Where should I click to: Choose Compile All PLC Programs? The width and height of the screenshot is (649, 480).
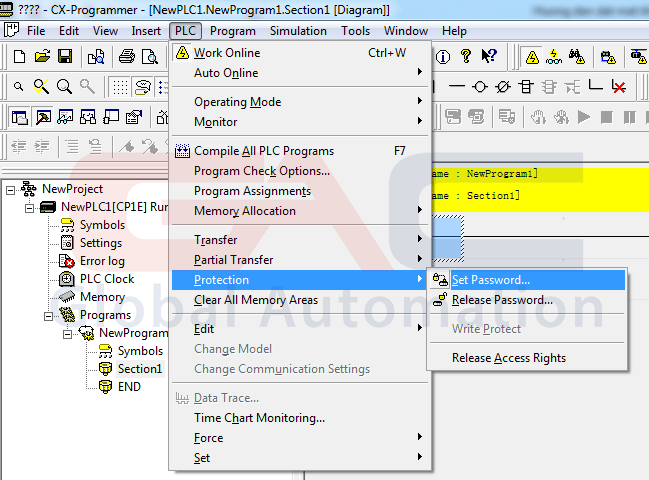[300, 151]
